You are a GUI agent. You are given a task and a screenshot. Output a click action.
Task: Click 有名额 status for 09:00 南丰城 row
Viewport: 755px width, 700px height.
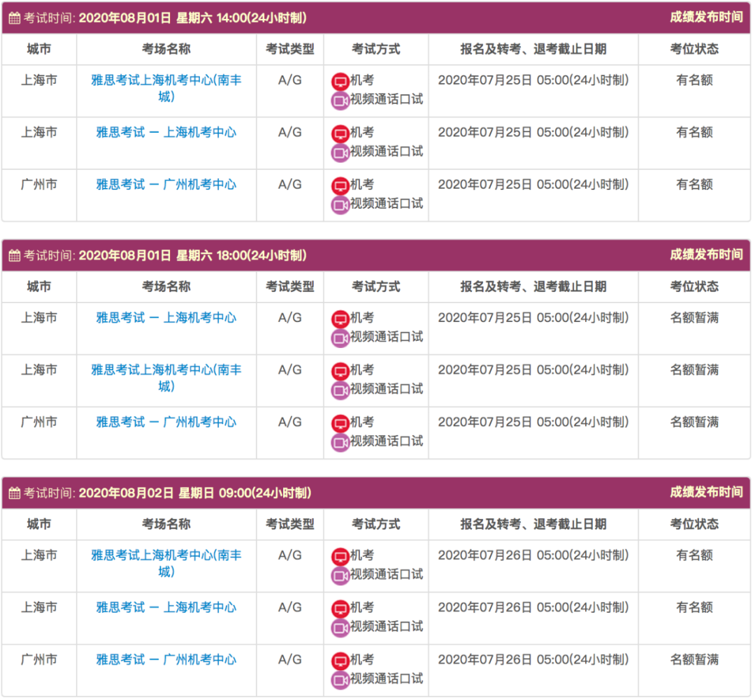695,555
